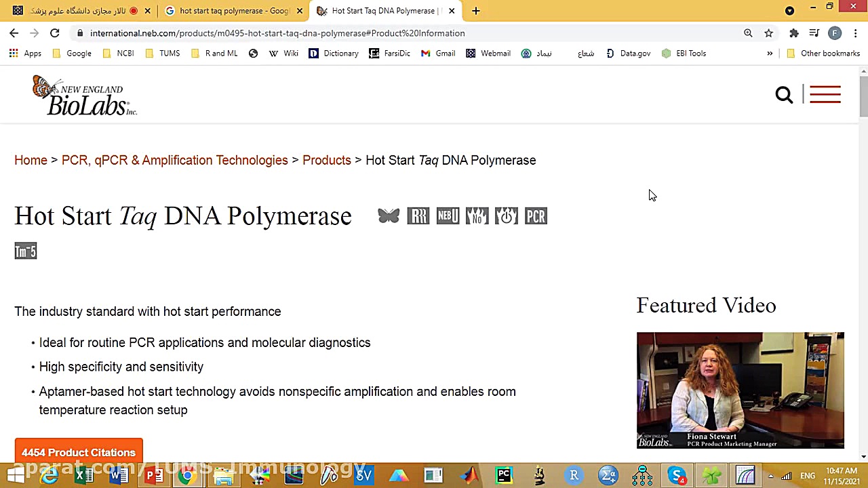Viewport: 868px width, 488px height.
Task: Select the Hot Start Taq DNA Polymerase tab
Action: click(384, 11)
